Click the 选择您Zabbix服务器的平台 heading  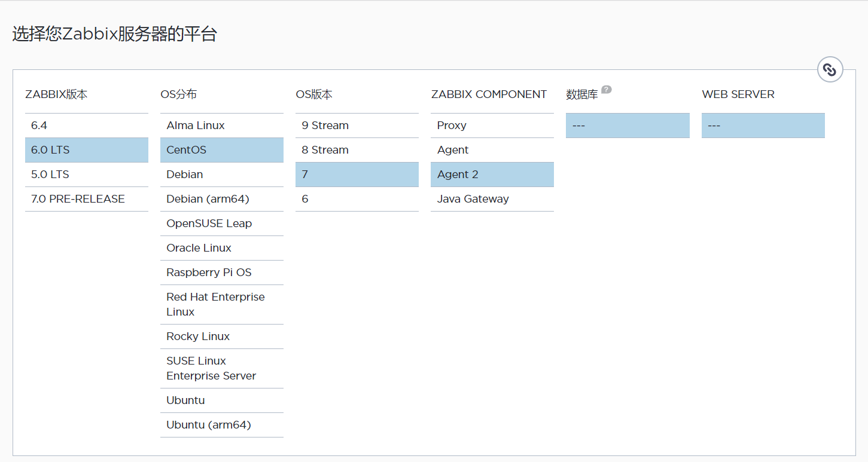pyautogui.click(x=114, y=34)
